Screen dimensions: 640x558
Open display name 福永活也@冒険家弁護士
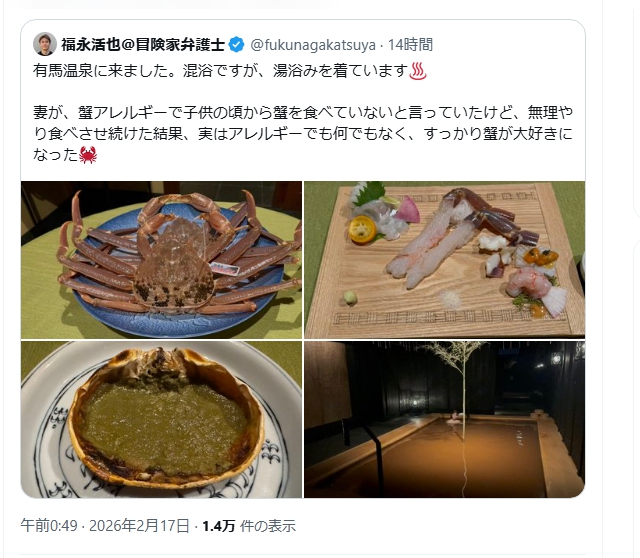[143, 44]
